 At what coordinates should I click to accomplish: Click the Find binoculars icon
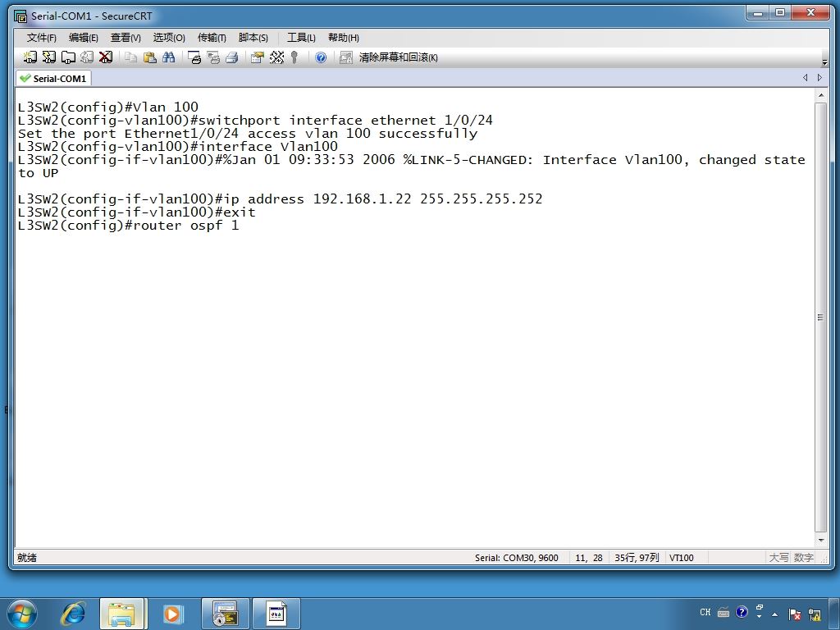click(169, 57)
